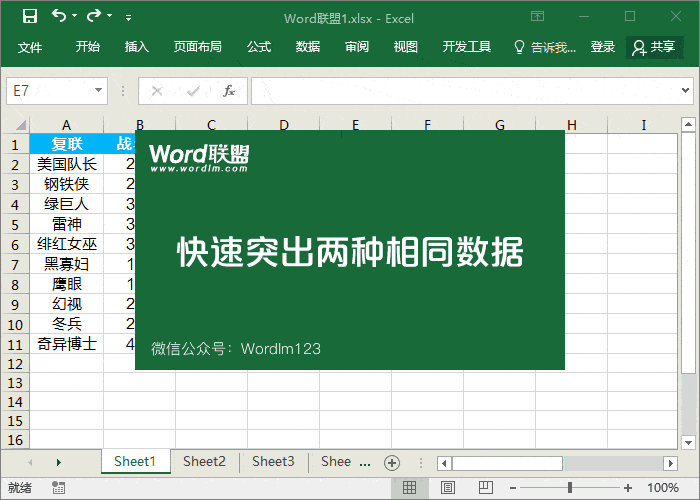Click the Redo arrow icon
700x500 pixels.
pos(94,16)
